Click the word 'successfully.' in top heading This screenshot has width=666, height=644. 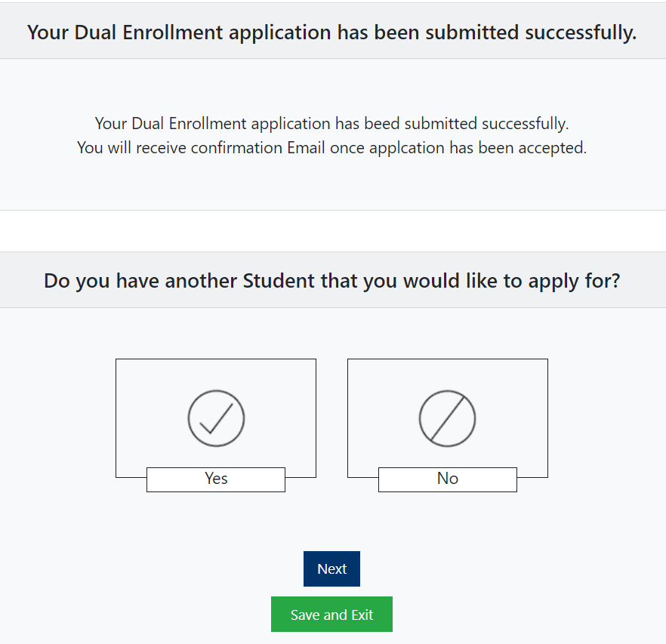[x=580, y=32]
